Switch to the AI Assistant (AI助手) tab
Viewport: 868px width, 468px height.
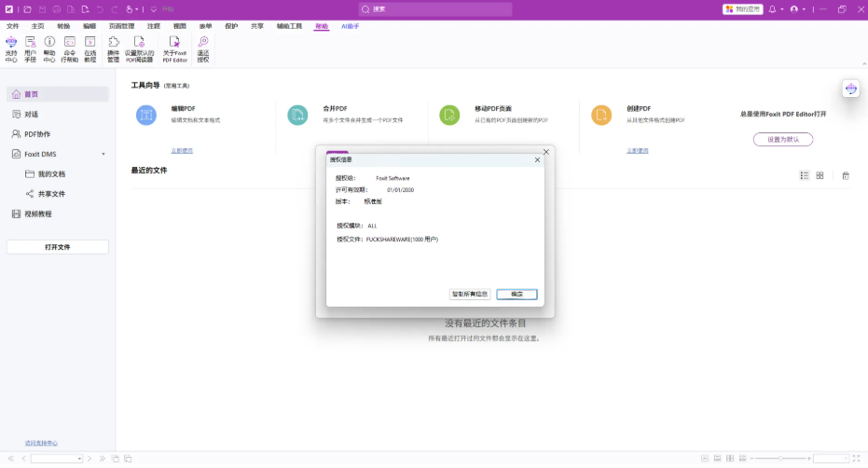[350, 26]
